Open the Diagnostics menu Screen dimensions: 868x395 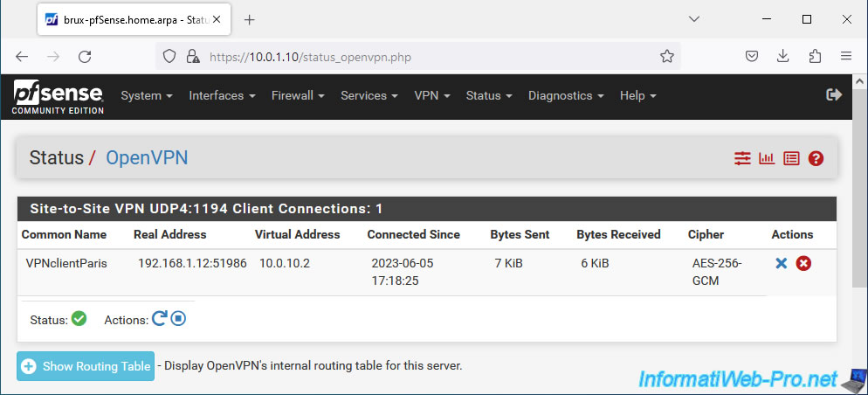click(x=566, y=96)
